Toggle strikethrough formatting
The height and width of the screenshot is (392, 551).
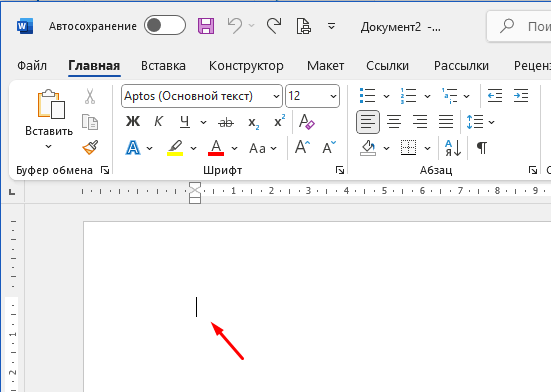226,122
